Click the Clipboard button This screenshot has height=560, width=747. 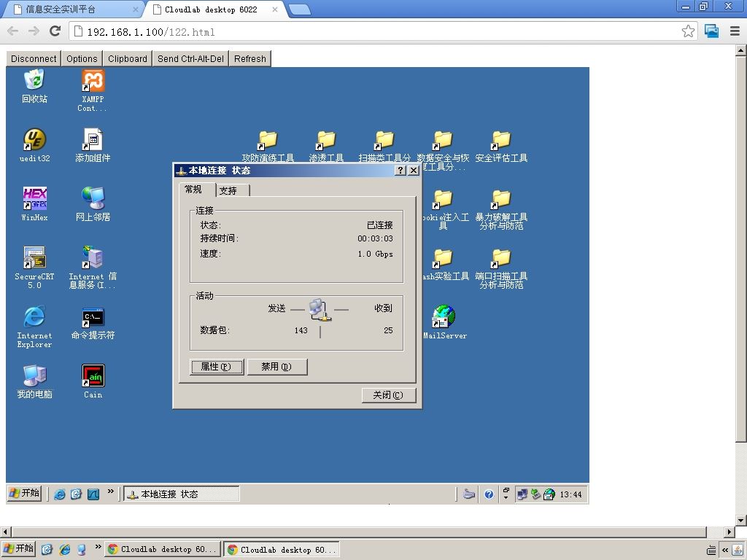click(128, 58)
